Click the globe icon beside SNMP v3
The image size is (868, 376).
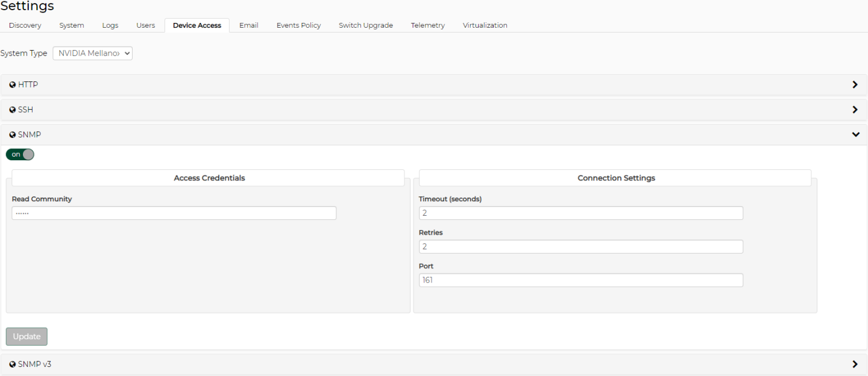[x=13, y=365]
